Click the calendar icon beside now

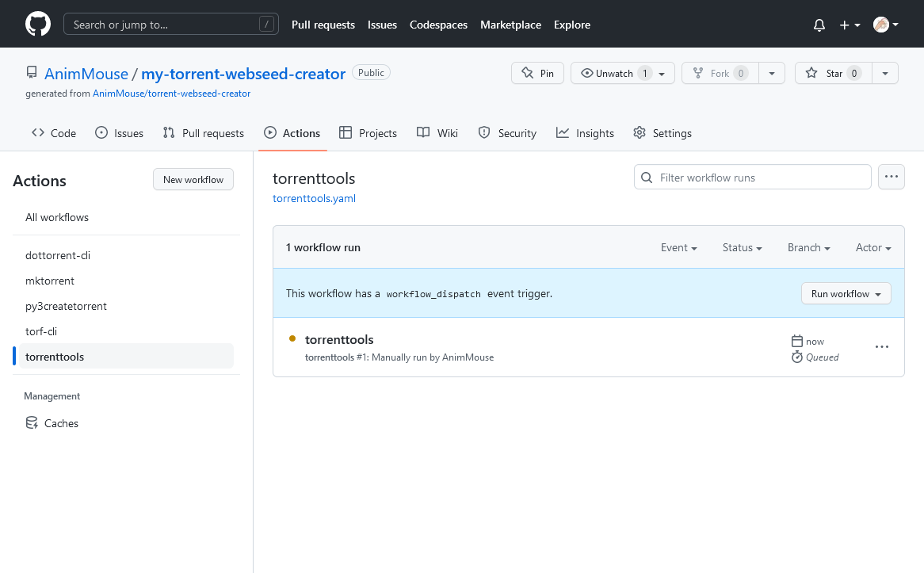pos(796,342)
